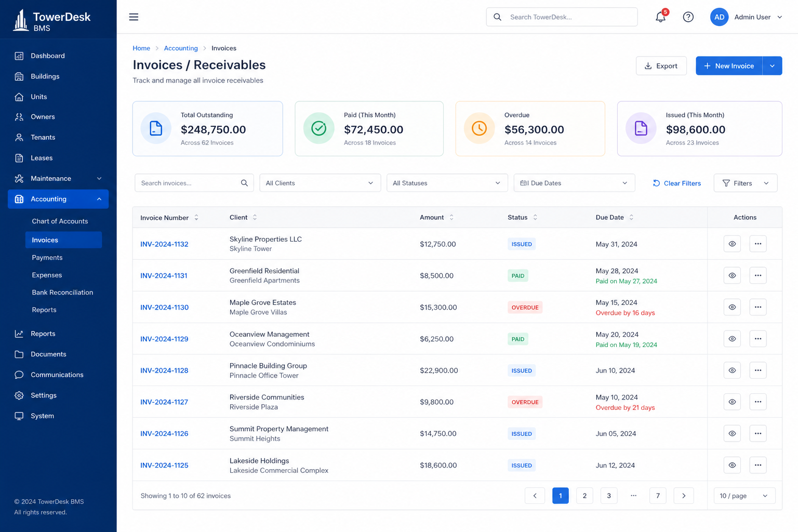Open more actions for INV-2024-1132
This screenshot has width=798, height=532.
pyautogui.click(x=758, y=244)
